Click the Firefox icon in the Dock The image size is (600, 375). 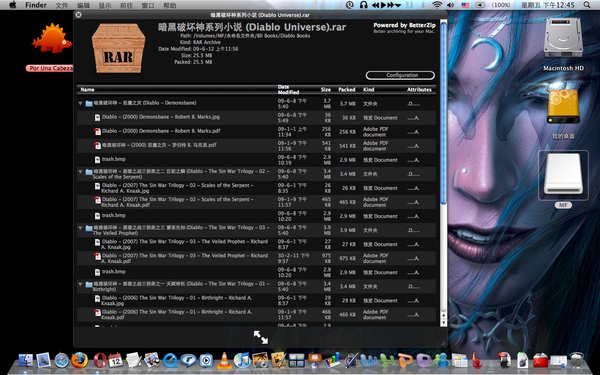click(80, 360)
